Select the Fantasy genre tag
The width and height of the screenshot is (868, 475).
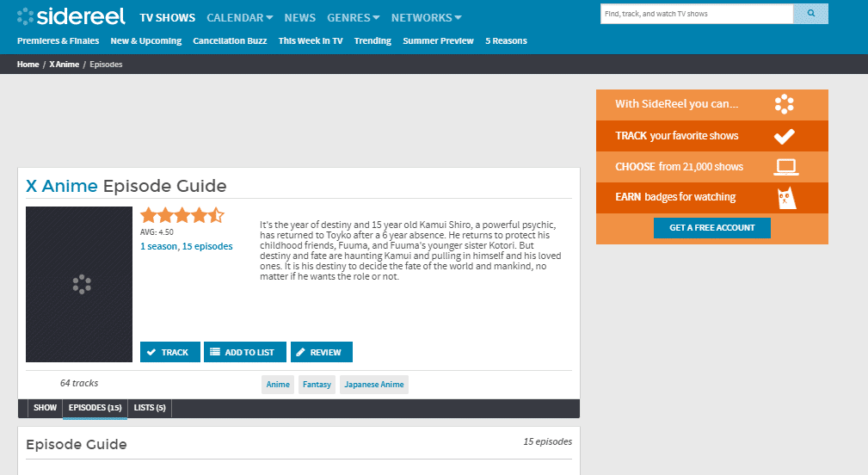317,384
